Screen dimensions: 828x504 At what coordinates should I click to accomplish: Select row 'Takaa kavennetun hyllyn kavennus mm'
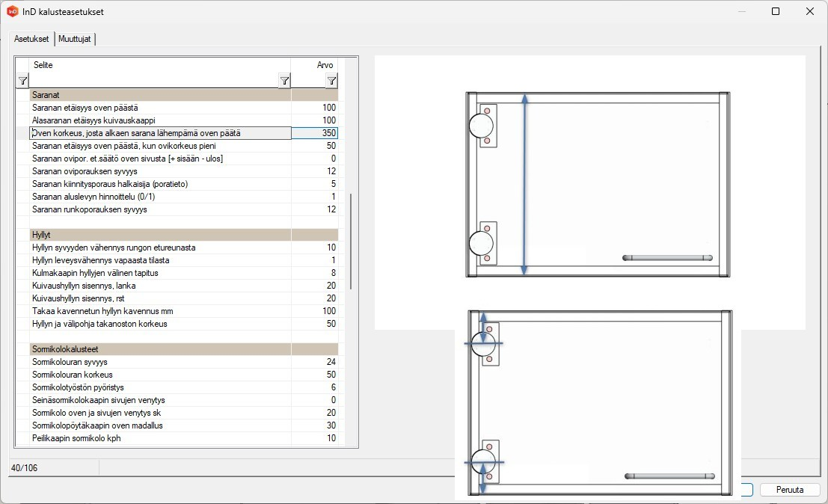click(184, 311)
